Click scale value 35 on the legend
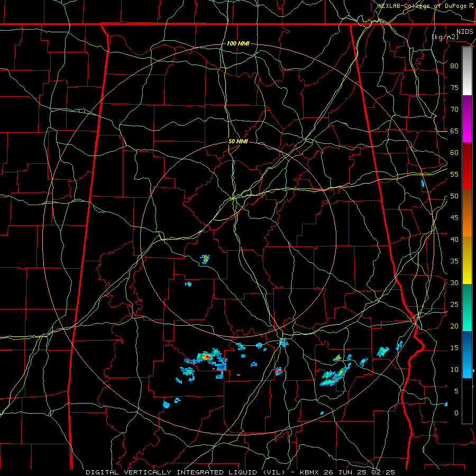Screen dimensions: 476x476 tap(454, 261)
